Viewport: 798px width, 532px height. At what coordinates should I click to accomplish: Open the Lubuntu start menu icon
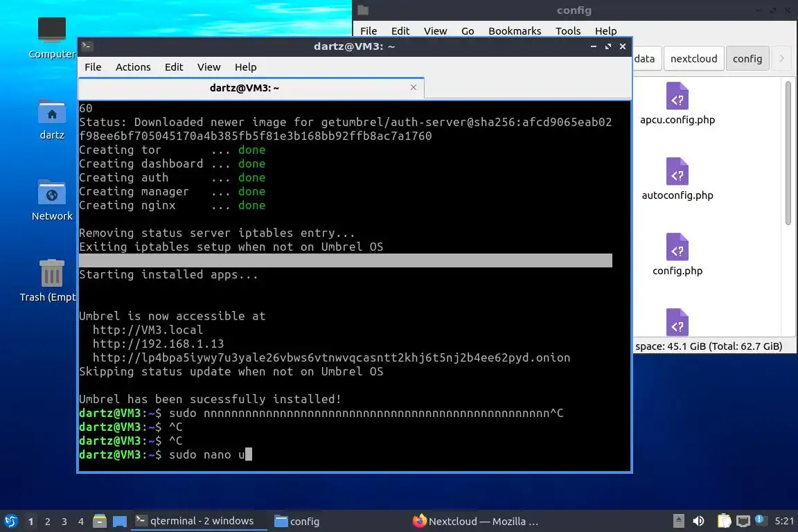click(10, 521)
